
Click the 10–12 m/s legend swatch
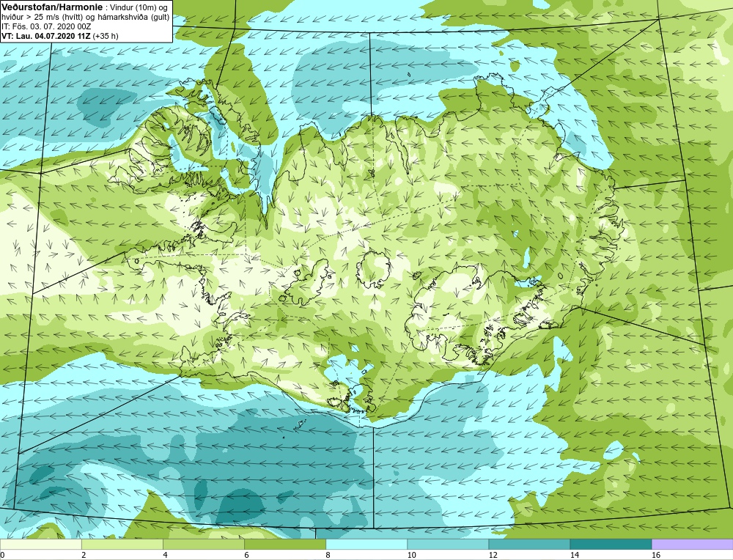(x=448, y=544)
